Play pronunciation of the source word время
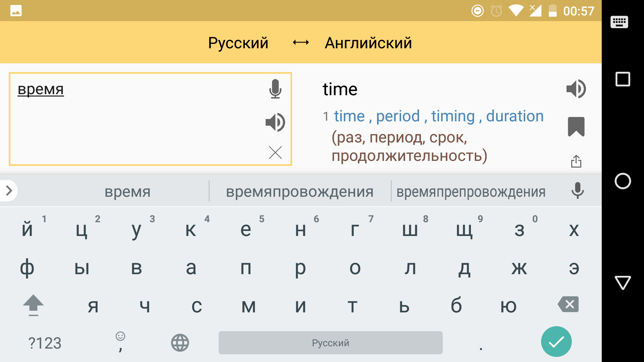The image size is (644, 362). [x=275, y=122]
